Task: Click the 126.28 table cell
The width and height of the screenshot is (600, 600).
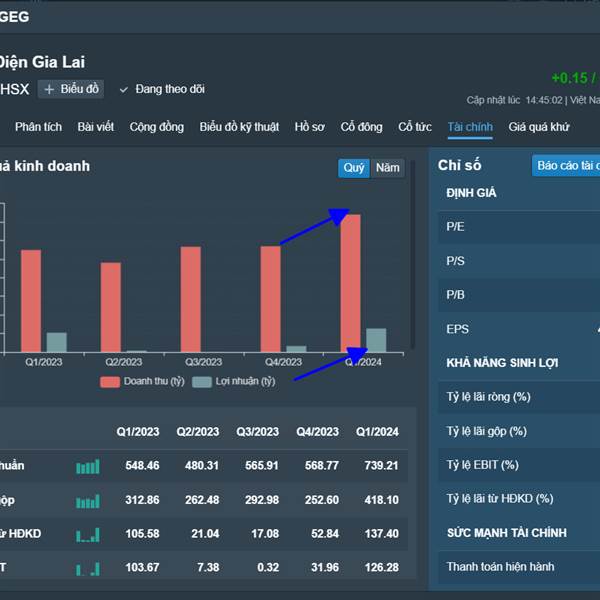Action: pyautogui.click(x=382, y=567)
